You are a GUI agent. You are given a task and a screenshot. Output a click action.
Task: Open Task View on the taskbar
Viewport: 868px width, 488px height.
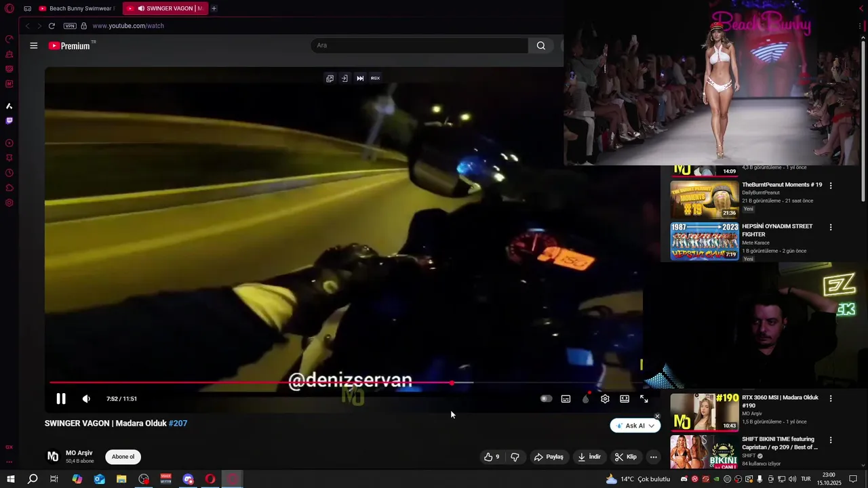(x=54, y=479)
